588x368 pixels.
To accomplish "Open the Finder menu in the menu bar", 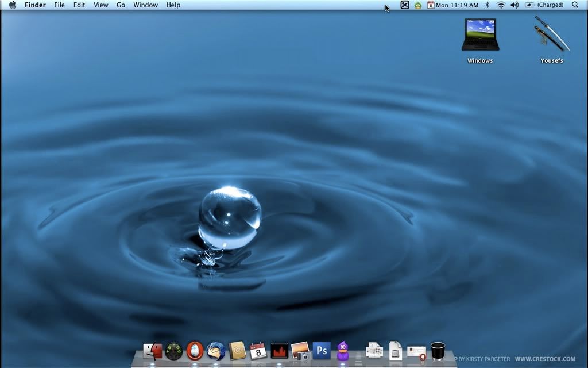I will (35, 5).
